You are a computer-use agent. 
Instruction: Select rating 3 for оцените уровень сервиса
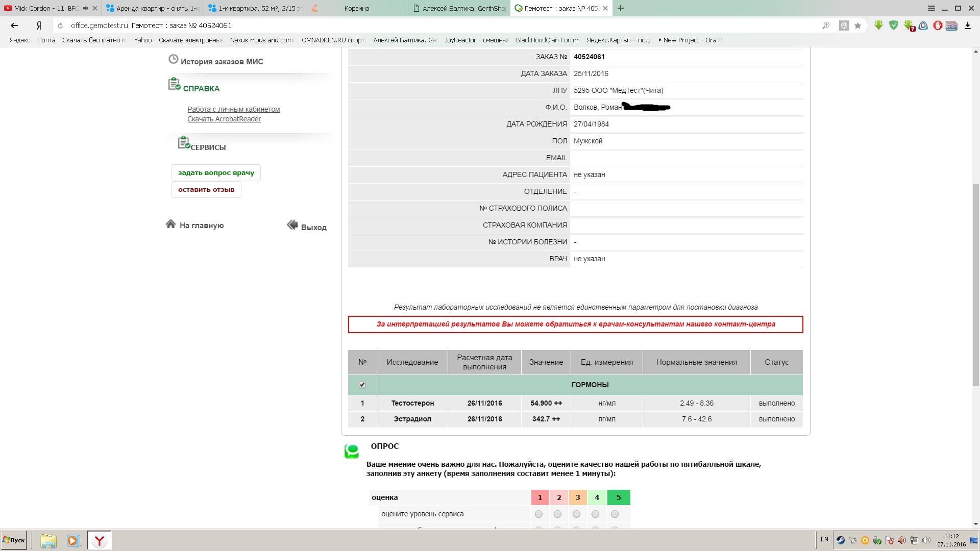click(x=576, y=514)
